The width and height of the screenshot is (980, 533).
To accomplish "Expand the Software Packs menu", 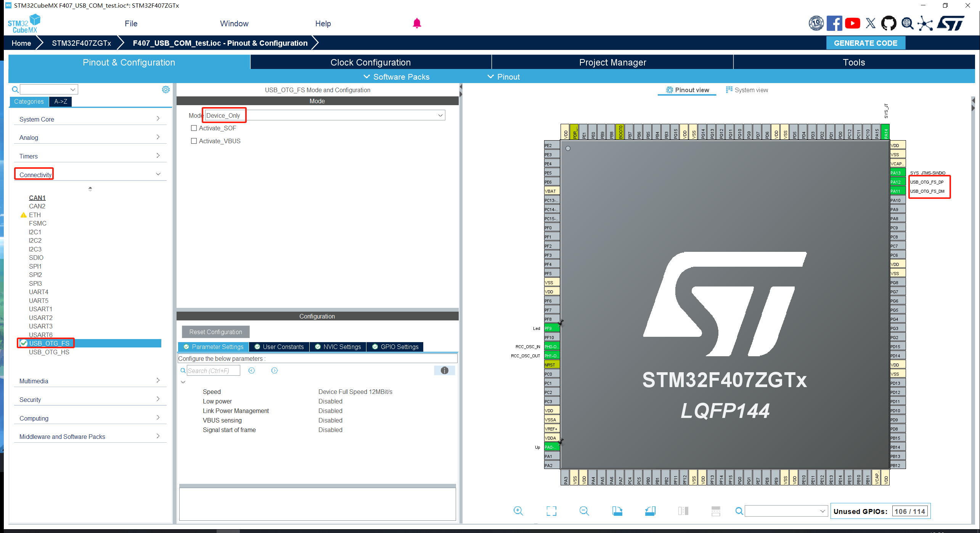I will tap(397, 77).
